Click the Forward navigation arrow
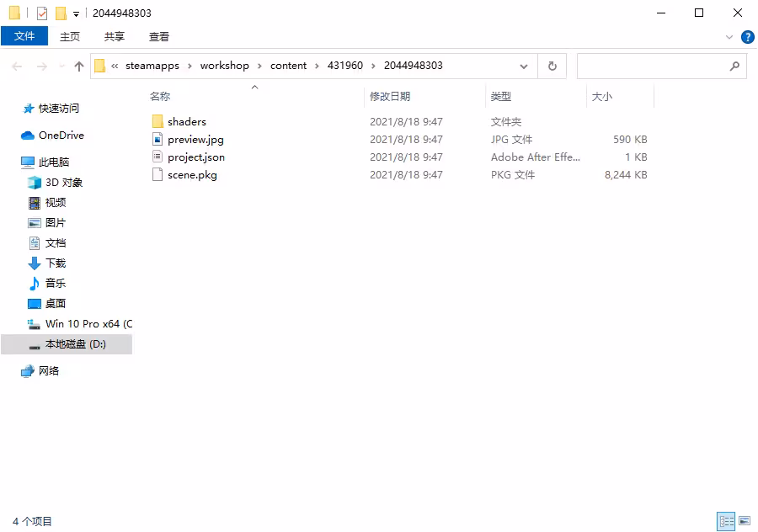Screen dimensions: 758x532 tap(42, 66)
